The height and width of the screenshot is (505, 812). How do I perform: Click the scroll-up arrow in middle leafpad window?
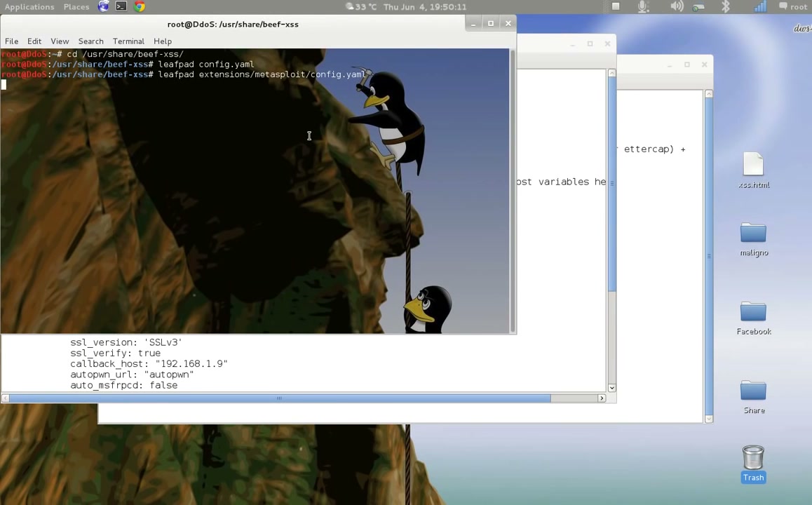coord(611,73)
